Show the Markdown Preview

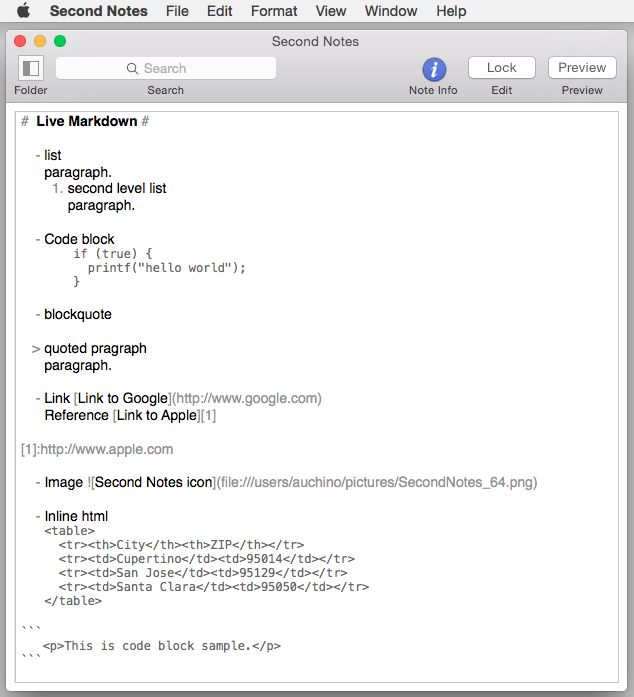(x=582, y=68)
